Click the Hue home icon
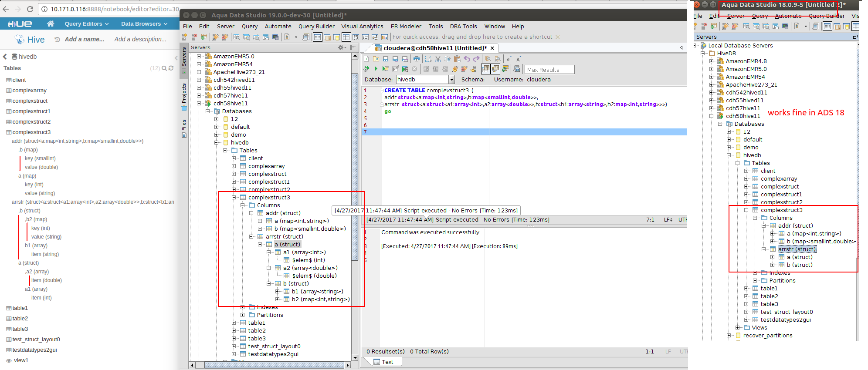Image resolution: width=868 pixels, height=370 pixels. (51, 24)
